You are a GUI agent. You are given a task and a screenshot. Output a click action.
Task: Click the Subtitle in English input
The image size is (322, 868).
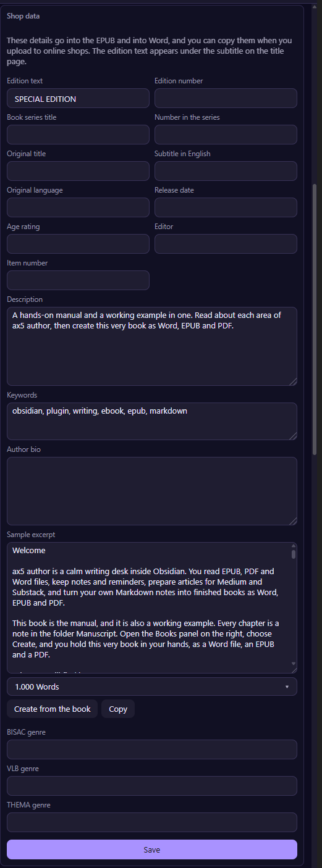point(226,171)
